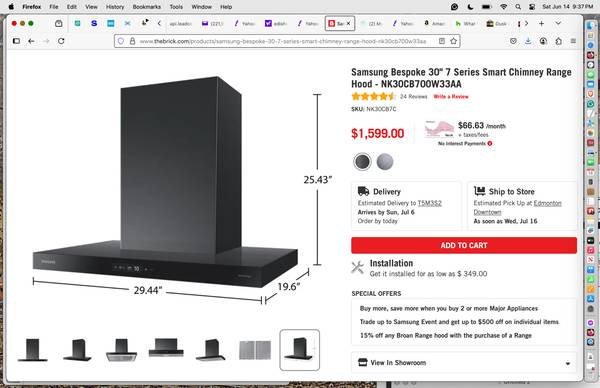Add the range hood to cart
This screenshot has height=388, width=600.
pyautogui.click(x=464, y=245)
